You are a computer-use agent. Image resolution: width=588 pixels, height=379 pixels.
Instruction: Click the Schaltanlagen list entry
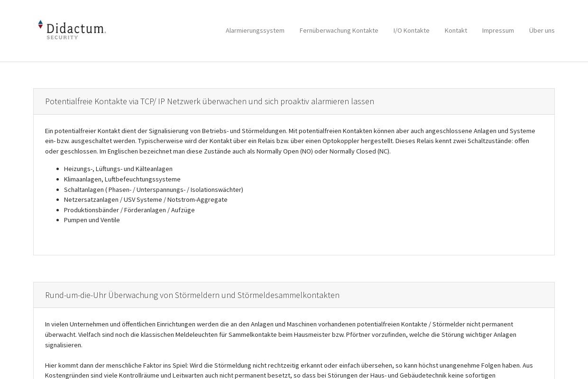[x=153, y=189]
